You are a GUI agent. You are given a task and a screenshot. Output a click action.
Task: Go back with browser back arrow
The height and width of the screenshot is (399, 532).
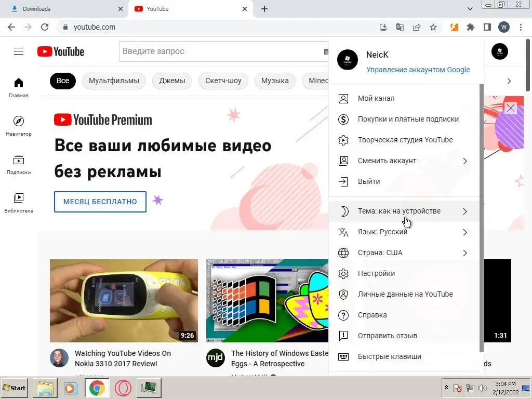click(11, 27)
